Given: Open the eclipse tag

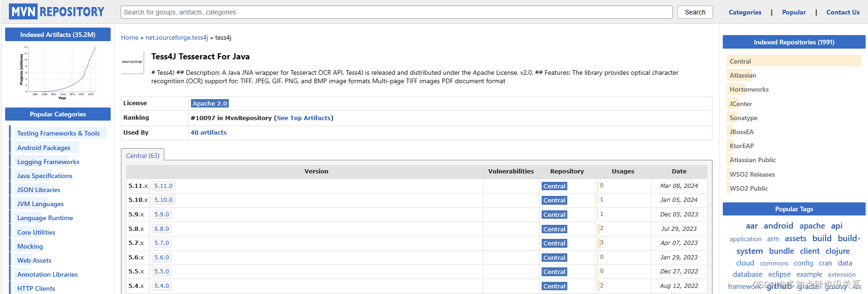Looking at the screenshot, I should (779, 274).
